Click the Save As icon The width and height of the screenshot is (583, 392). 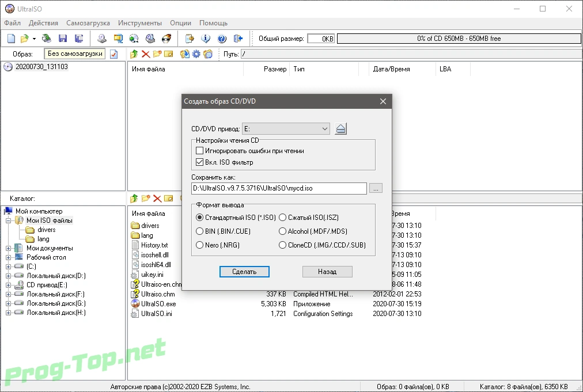(x=79, y=38)
